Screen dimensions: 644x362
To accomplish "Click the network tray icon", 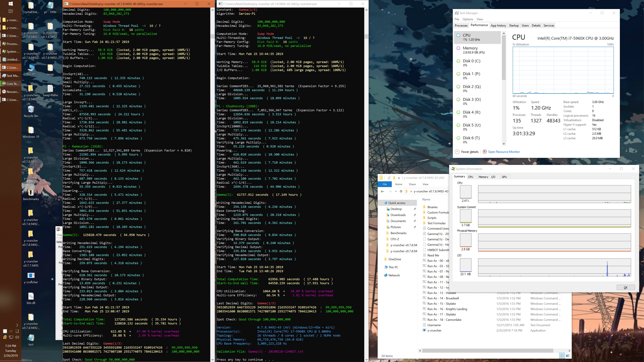I will pyautogui.click(x=11, y=337).
